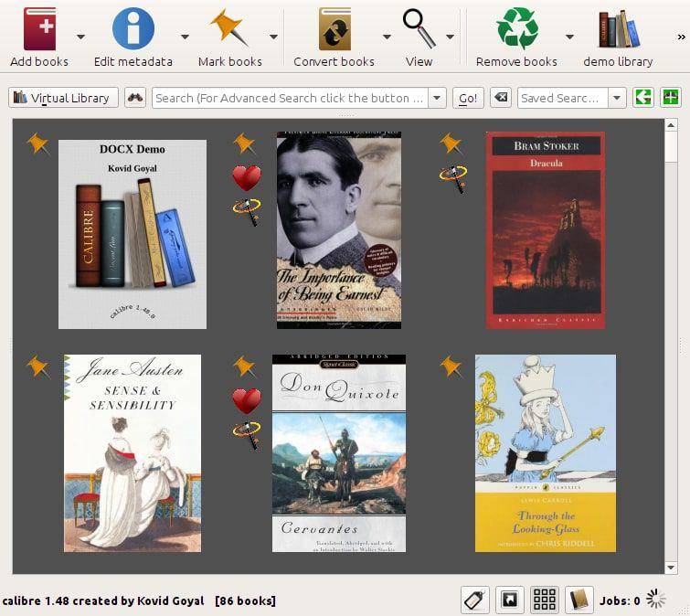Expand Mark books dropdown arrow
Screen dimensions: 690x616
point(273,37)
